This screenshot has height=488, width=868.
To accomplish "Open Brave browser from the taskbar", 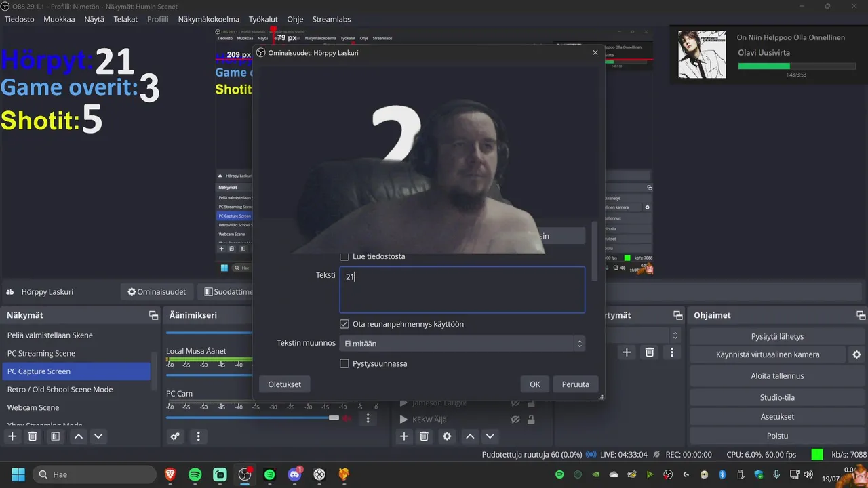I will click(170, 474).
